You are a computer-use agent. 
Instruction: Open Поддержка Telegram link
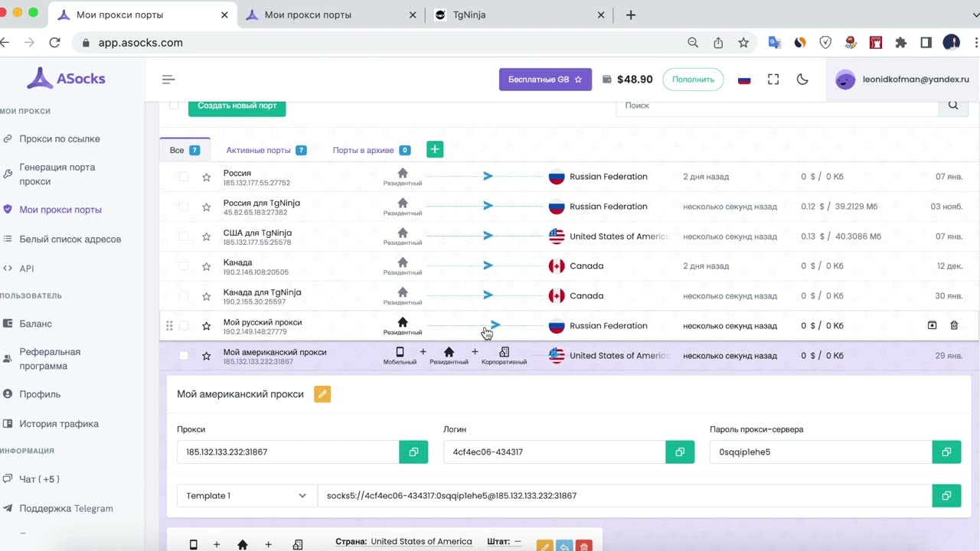point(66,509)
